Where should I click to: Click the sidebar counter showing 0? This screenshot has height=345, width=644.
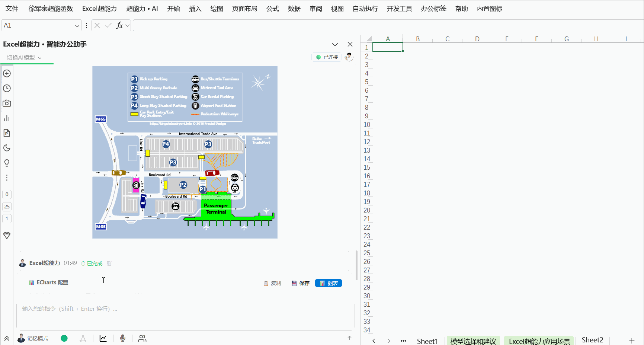(7, 194)
